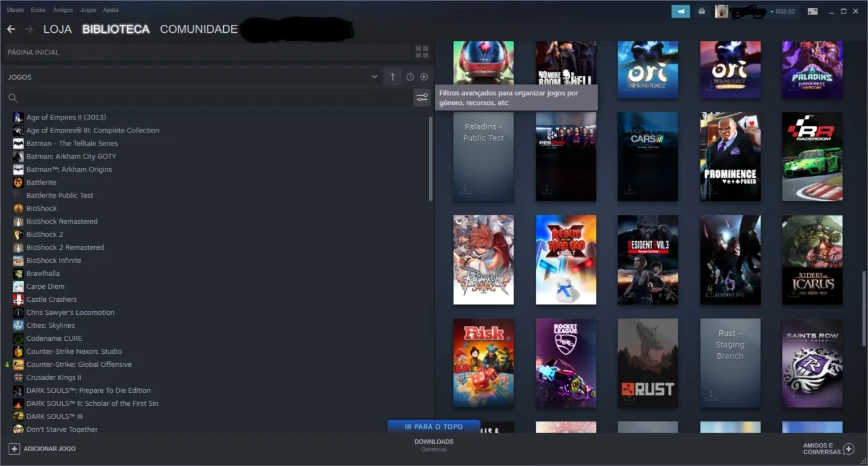
Task: Open DOWNLOADS Gerenciar at the bottom
Action: (434, 445)
